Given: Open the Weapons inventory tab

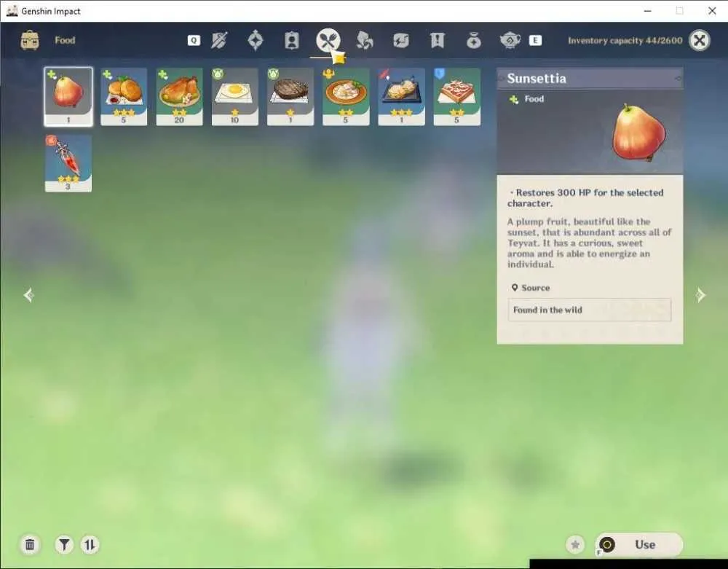Looking at the screenshot, I should pos(218,40).
